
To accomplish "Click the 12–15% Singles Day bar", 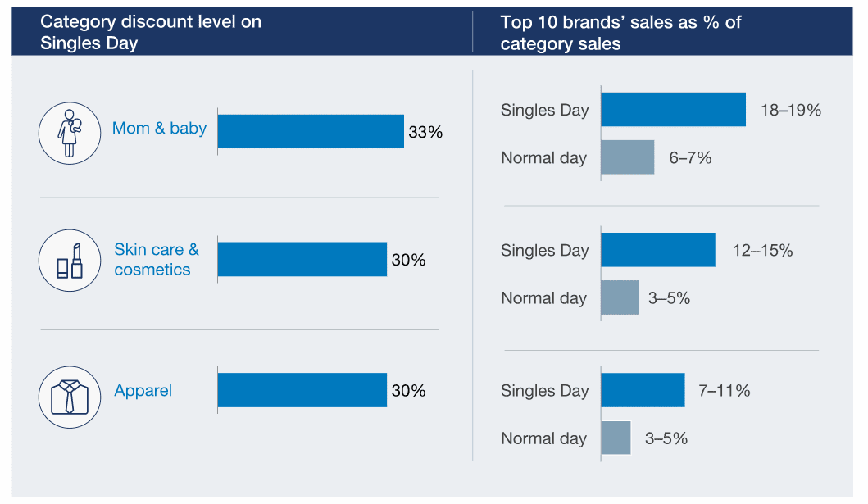I will [x=658, y=250].
